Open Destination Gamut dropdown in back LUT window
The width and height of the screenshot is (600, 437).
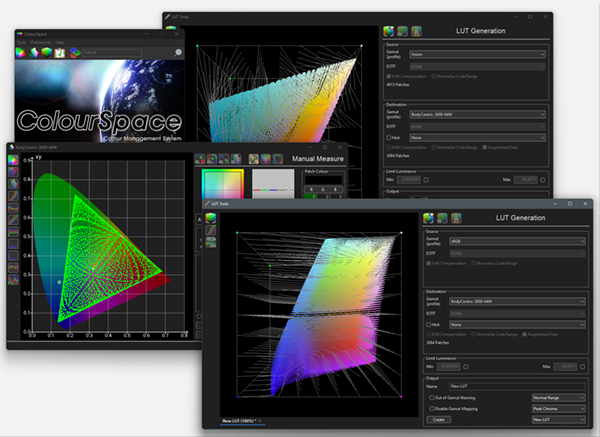click(478, 114)
